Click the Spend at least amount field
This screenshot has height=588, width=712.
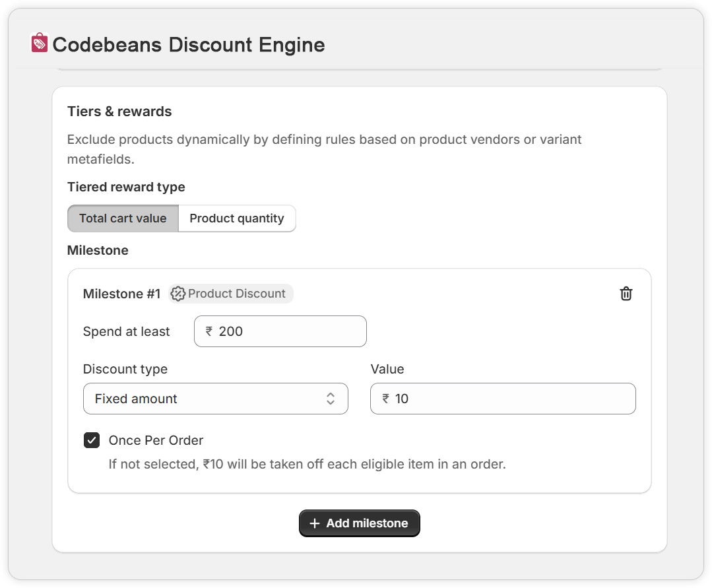click(x=290, y=331)
